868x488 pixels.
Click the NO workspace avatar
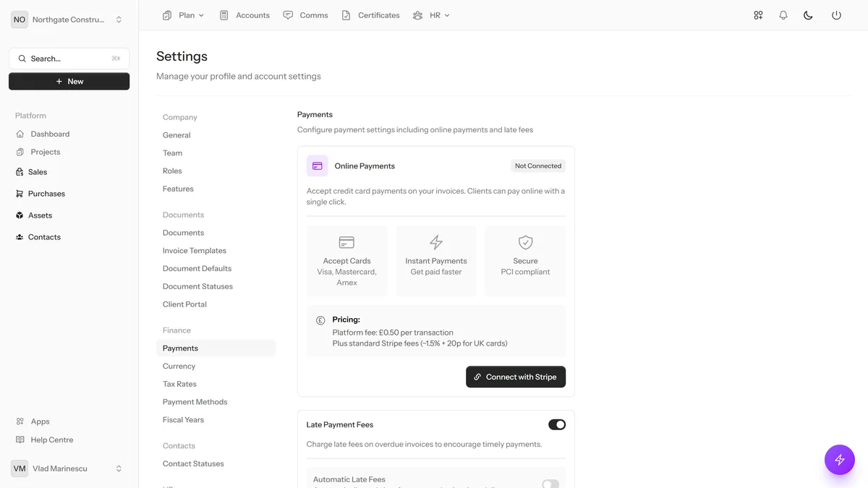tap(20, 20)
